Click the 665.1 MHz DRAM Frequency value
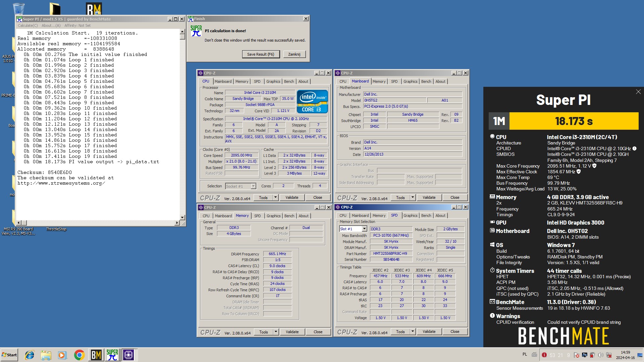 (277, 254)
